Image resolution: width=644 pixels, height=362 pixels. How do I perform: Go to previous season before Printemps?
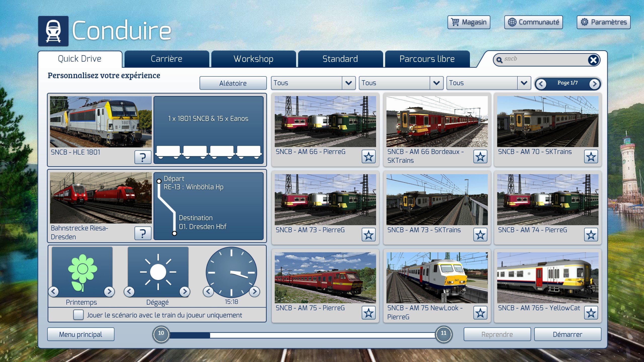pos(54,292)
